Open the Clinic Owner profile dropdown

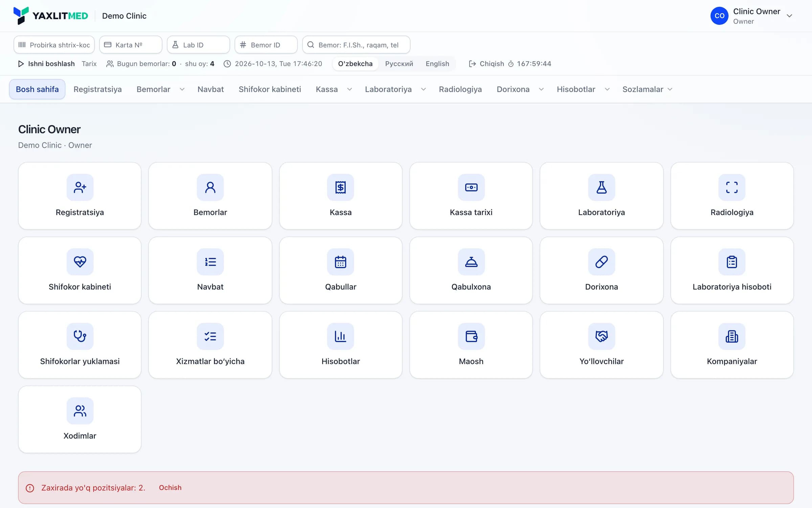[752, 16]
